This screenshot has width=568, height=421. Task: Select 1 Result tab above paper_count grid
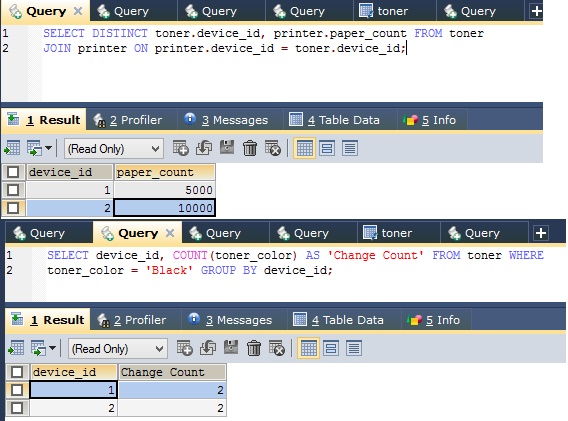pos(44,120)
